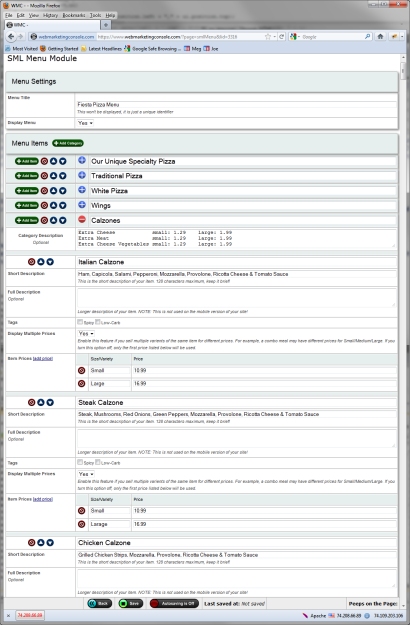
Task: Check Spicy tag for Steak Calzone
Action: pos(80,462)
